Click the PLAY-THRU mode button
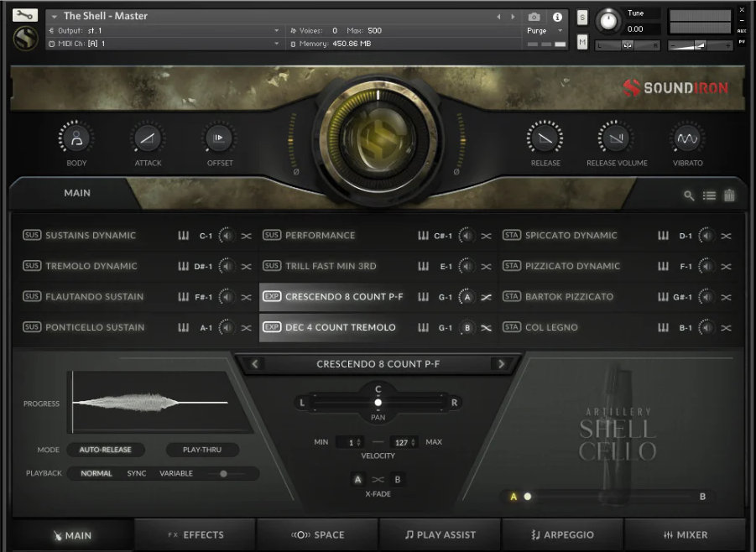 point(202,450)
